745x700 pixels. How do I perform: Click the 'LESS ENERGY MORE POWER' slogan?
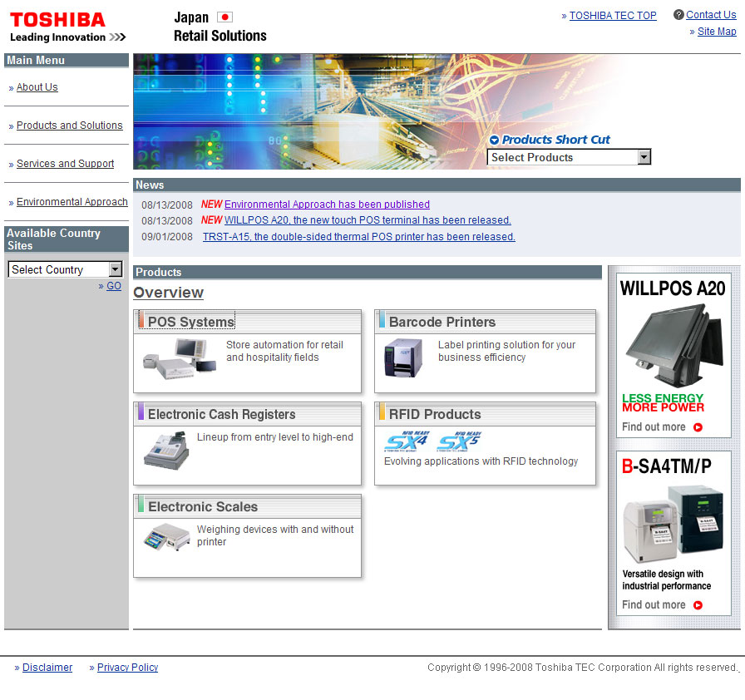click(663, 402)
